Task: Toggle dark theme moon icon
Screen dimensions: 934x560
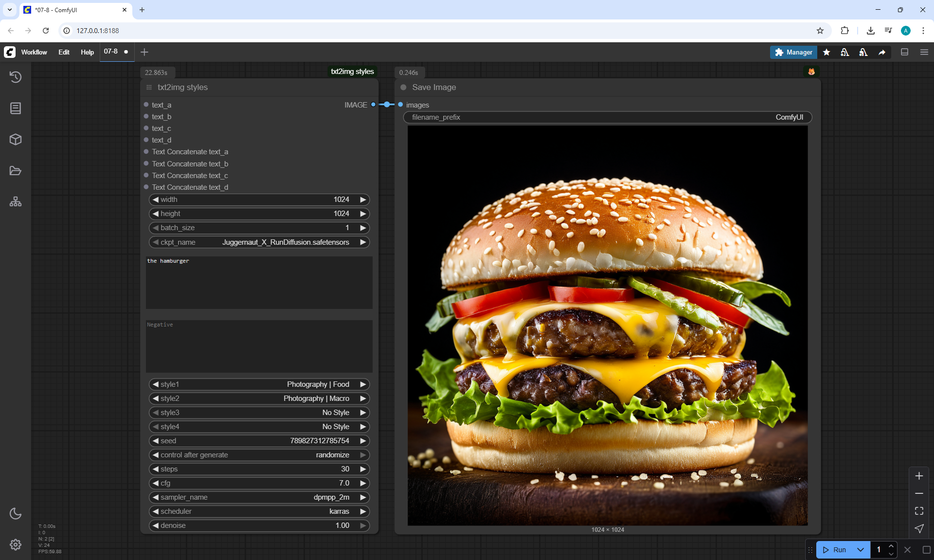Action: pyautogui.click(x=16, y=513)
